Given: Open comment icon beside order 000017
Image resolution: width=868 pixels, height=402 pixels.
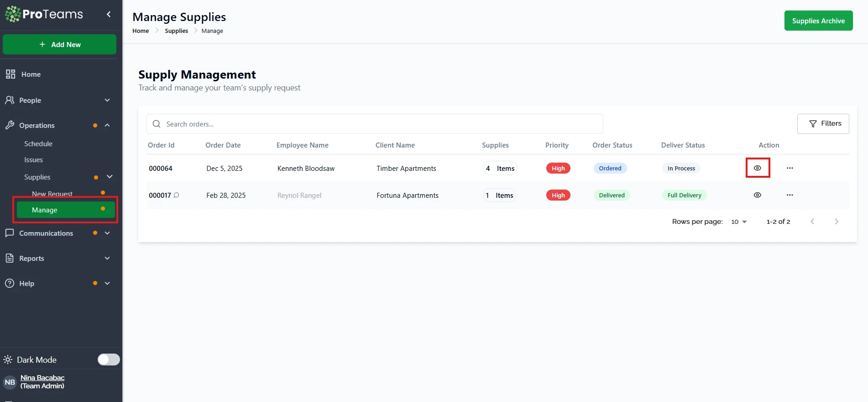Looking at the screenshot, I should coord(177,195).
